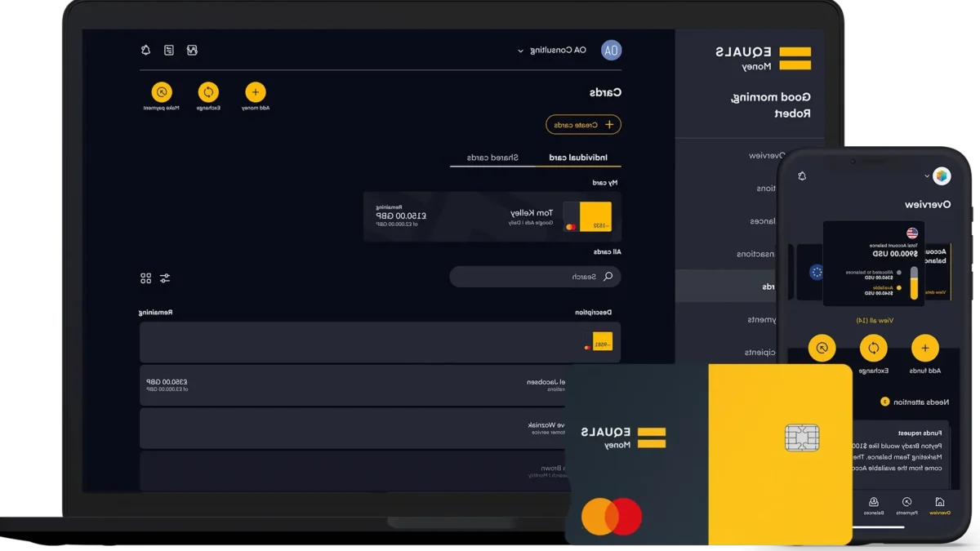Select Payments in the phone bottom navigation
Viewport: 980px width, 551px height.
(x=906, y=506)
